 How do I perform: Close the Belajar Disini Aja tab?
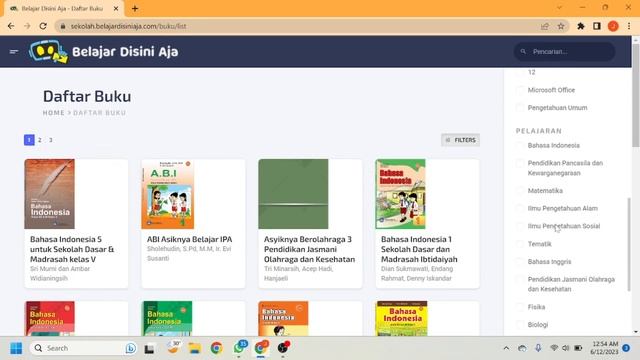tap(116, 8)
